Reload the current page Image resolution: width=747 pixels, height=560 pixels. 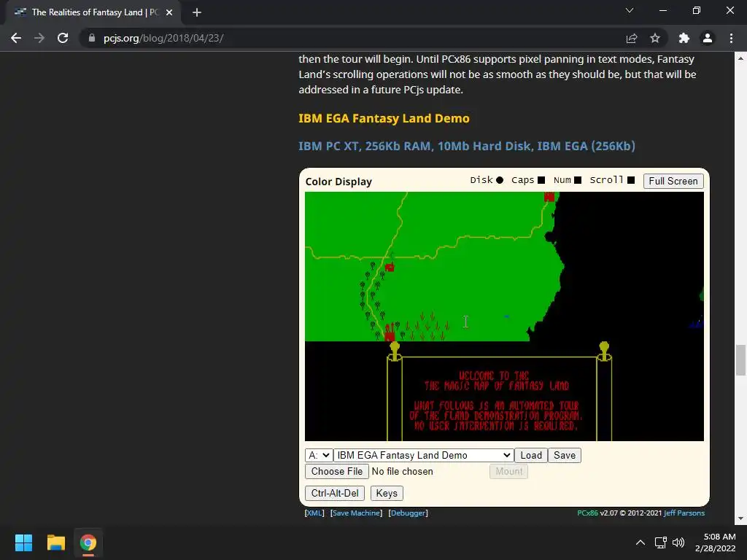point(63,38)
